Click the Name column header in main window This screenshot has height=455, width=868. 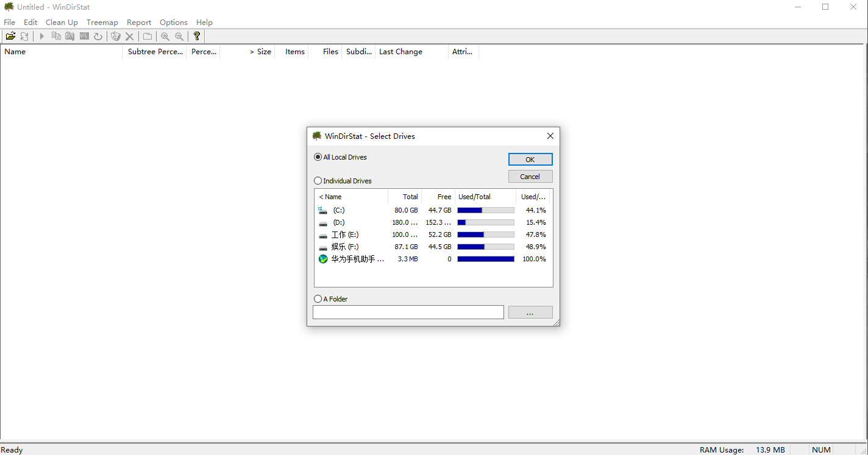(62, 52)
